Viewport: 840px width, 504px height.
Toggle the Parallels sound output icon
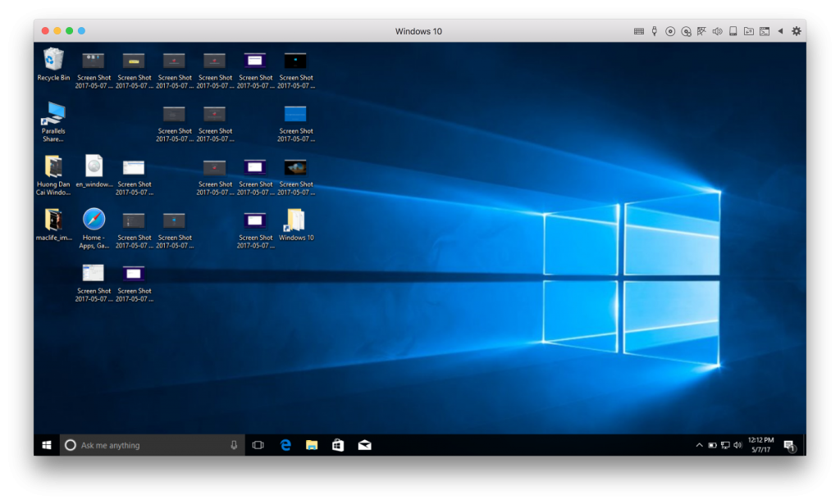[717, 30]
